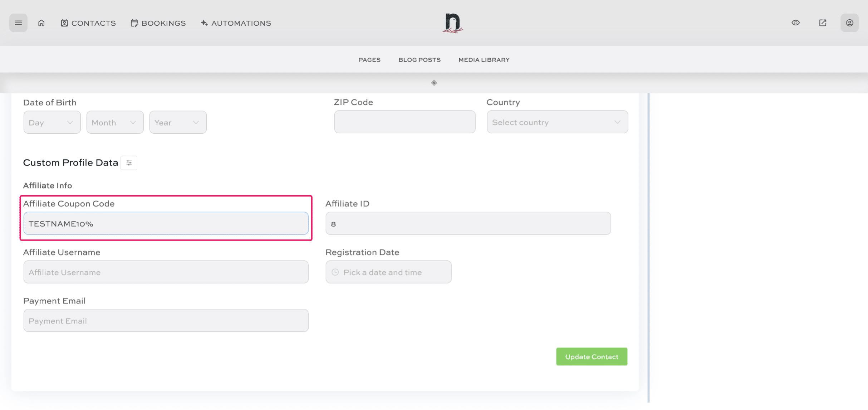Expand the Year dropdown
868x410 pixels.
178,123
